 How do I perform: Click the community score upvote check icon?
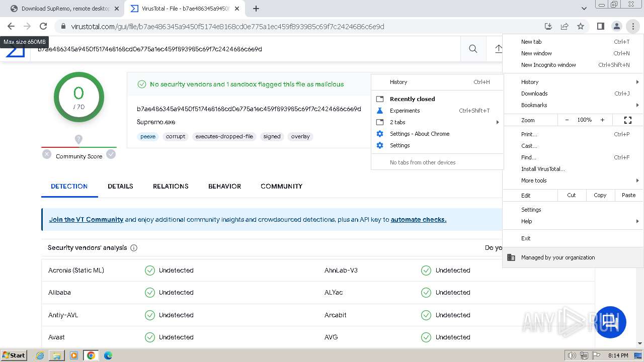click(111, 154)
